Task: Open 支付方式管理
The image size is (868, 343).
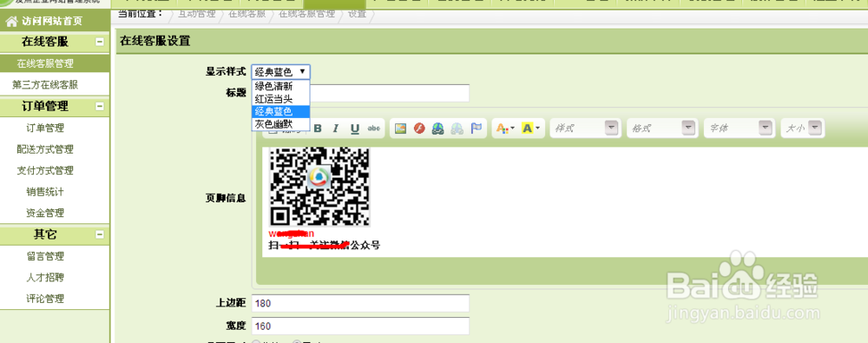Action: (x=45, y=171)
